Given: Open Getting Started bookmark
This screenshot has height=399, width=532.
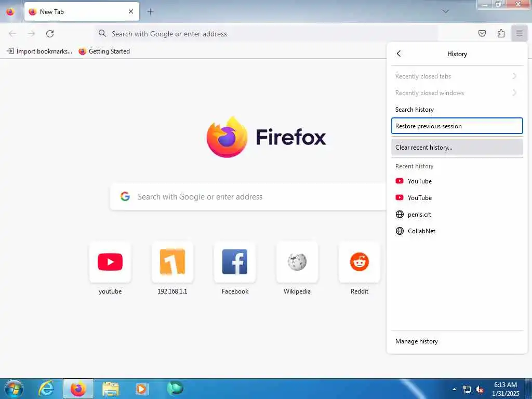Looking at the screenshot, I should click(104, 51).
